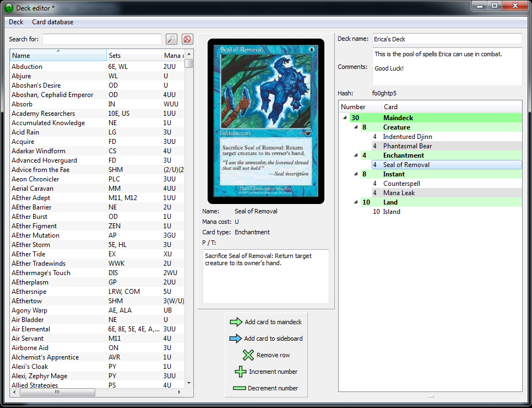Click the red clear search icon
This screenshot has height=408, width=532.
coord(187,39)
